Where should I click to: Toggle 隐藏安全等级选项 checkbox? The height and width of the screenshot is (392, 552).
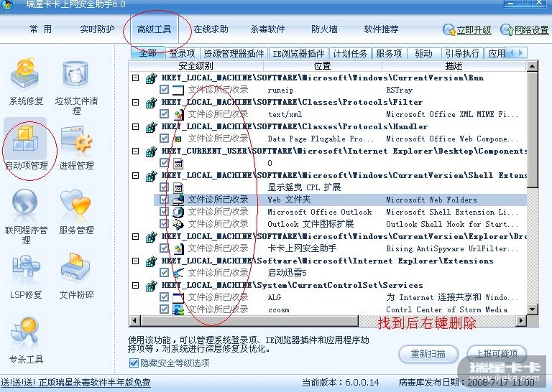pos(134,363)
